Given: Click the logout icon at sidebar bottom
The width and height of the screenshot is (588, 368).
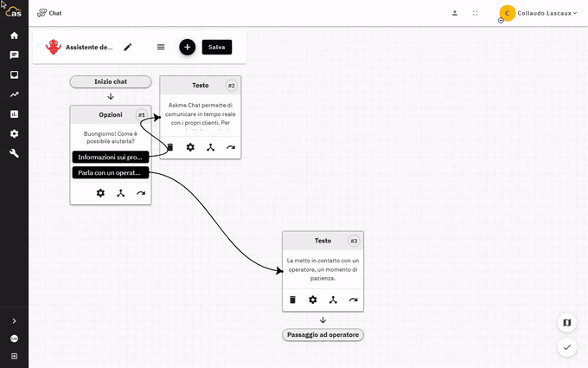Looking at the screenshot, I should point(14,356).
